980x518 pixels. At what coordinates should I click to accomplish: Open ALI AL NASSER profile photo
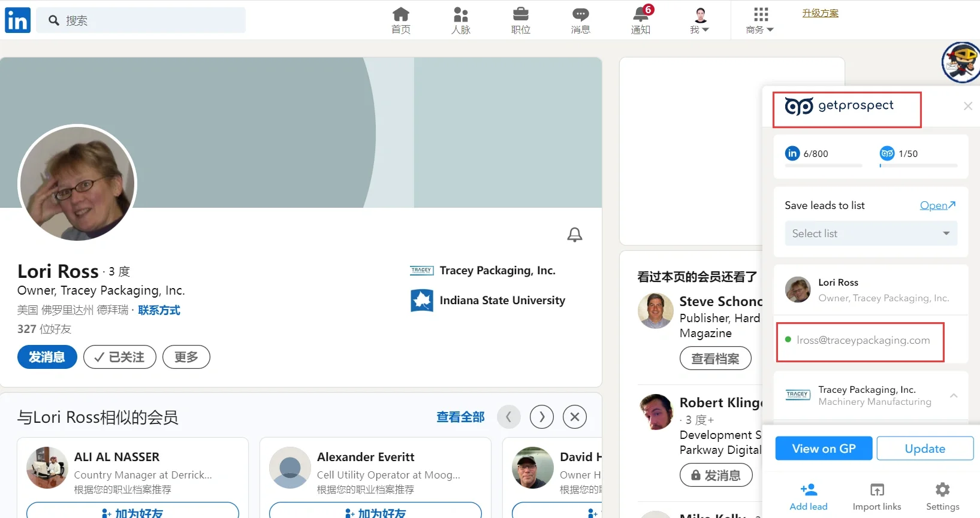point(47,468)
